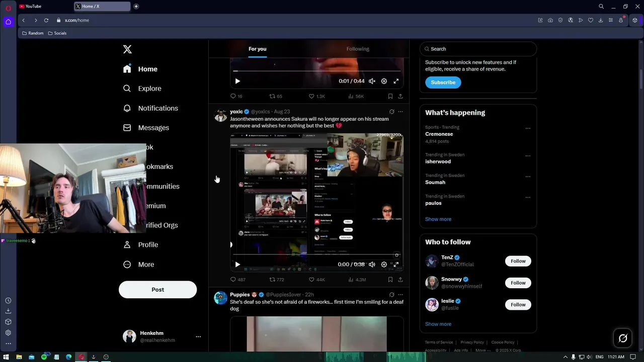Expand Show more under Who to follow
Viewport: 644px width, 362px height.
[x=438, y=324]
